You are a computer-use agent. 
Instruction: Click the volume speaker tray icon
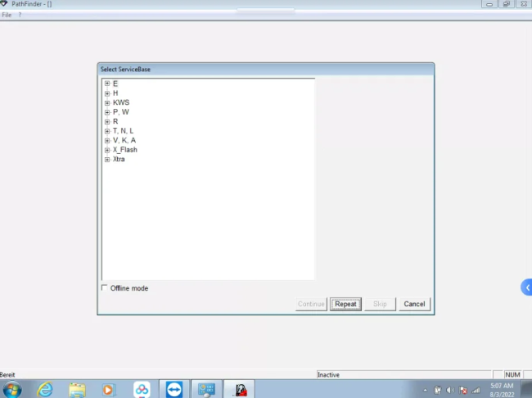pos(450,390)
